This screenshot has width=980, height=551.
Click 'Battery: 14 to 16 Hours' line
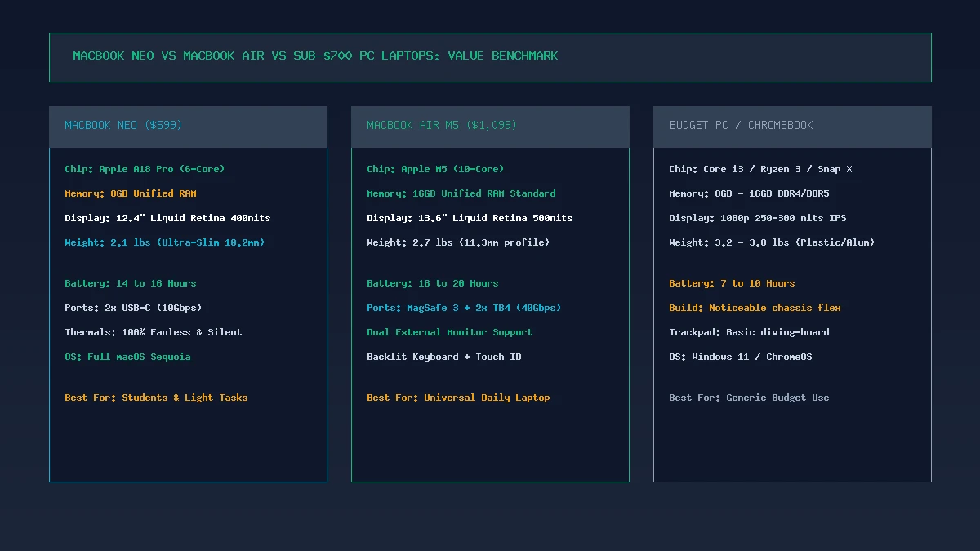[x=131, y=283]
